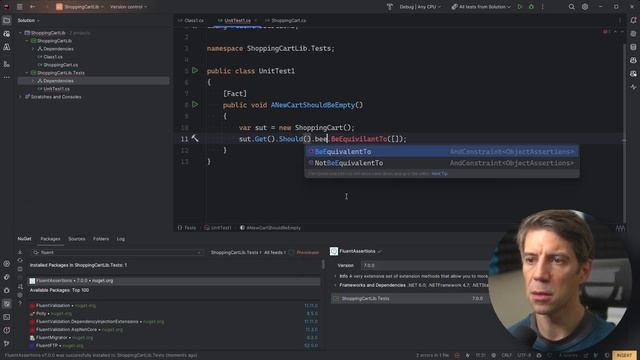Click the back navigation arrow

click(33, 7)
